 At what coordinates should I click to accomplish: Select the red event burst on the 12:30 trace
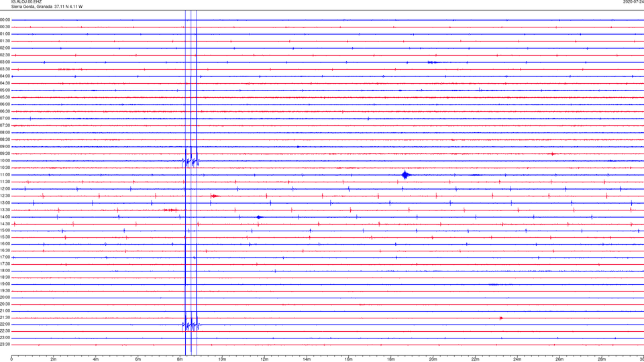coord(215,196)
